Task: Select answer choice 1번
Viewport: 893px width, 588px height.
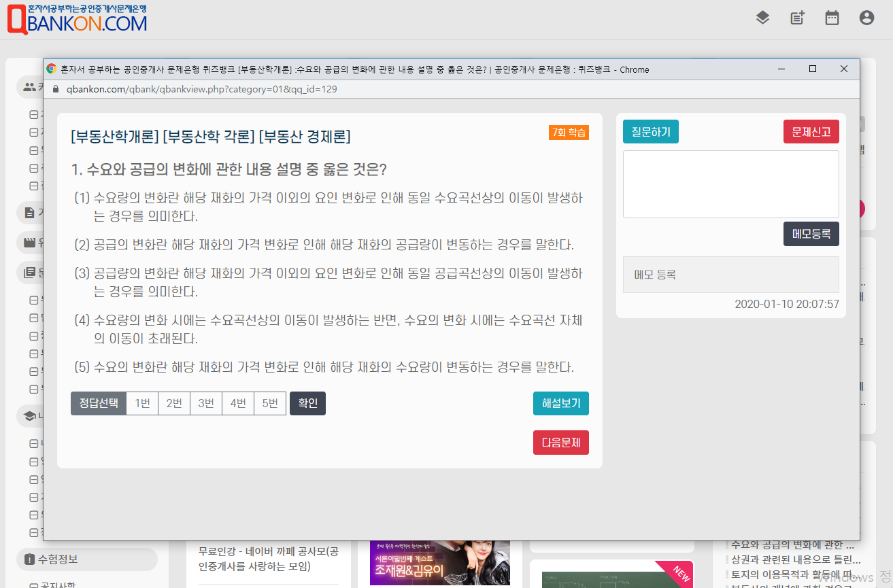Action: coord(142,403)
